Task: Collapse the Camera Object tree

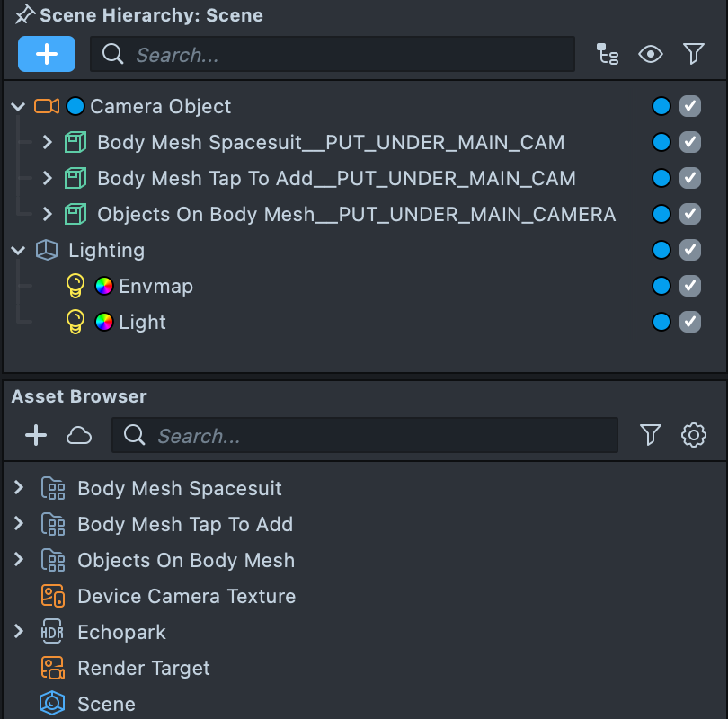Action: tap(18, 106)
